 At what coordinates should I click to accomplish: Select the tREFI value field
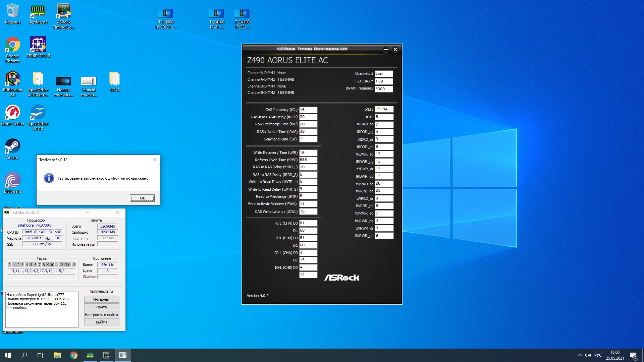384,109
